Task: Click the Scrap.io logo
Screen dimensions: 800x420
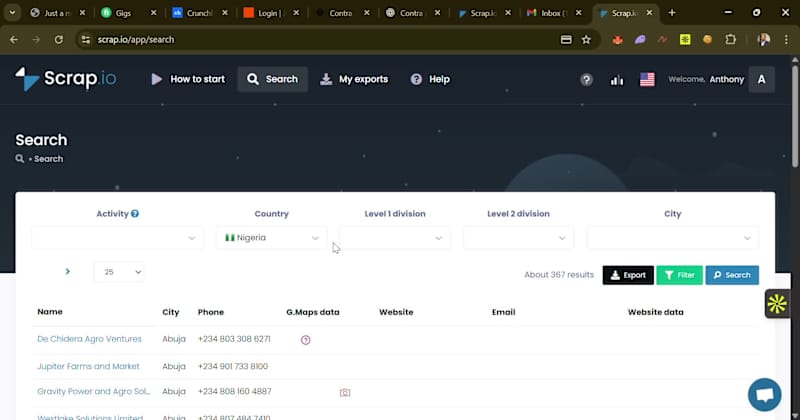Action: point(66,79)
